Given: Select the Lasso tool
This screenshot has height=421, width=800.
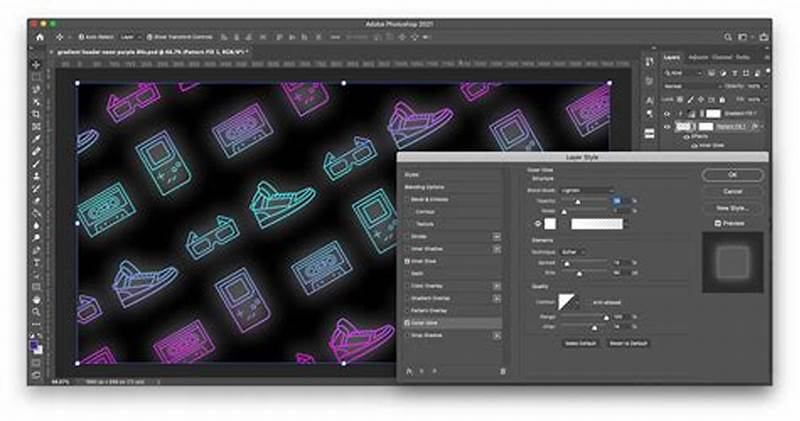Looking at the screenshot, I should 36,90.
